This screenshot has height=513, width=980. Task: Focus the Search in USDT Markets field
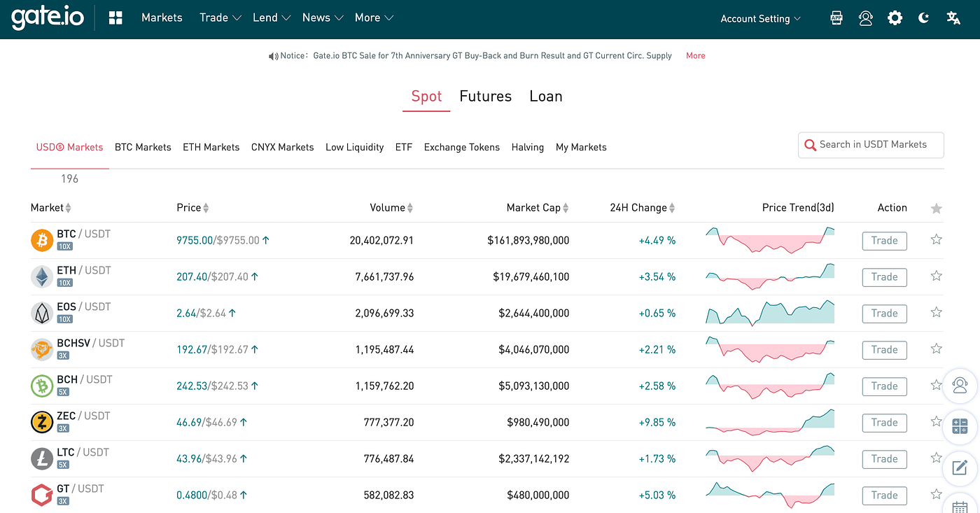tap(871, 145)
